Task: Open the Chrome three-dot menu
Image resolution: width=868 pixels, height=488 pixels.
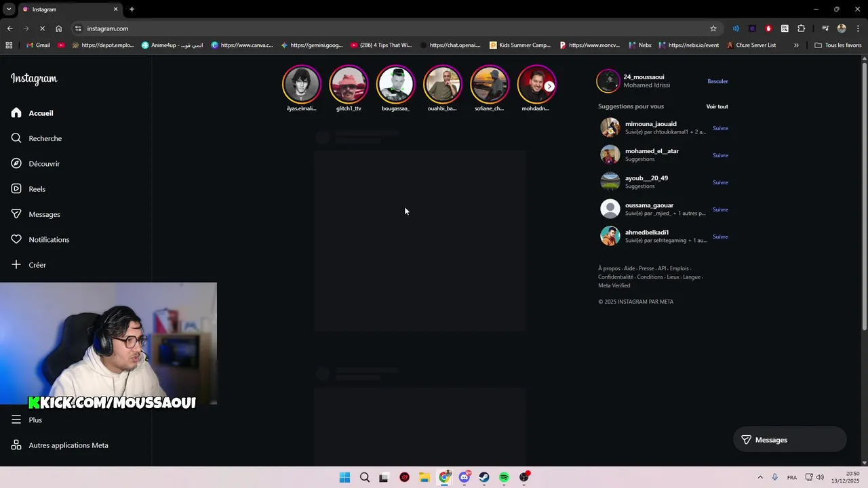Action: tap(858, 28)
